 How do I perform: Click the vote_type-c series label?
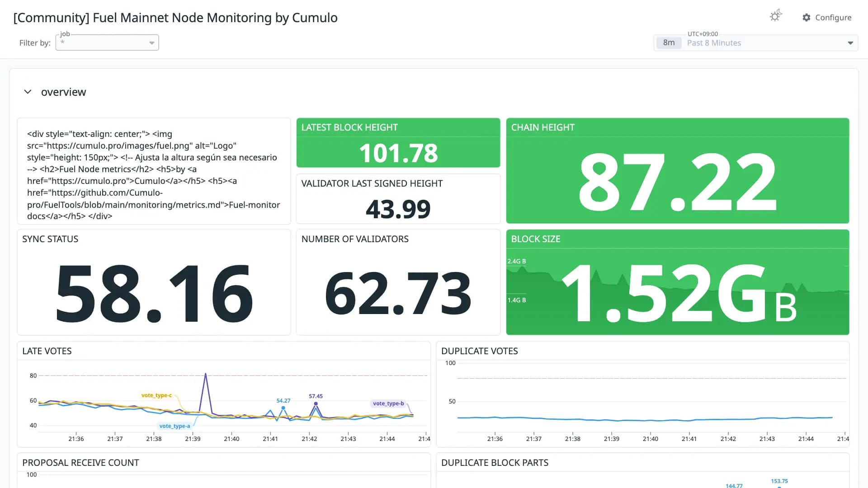[156, 395]
